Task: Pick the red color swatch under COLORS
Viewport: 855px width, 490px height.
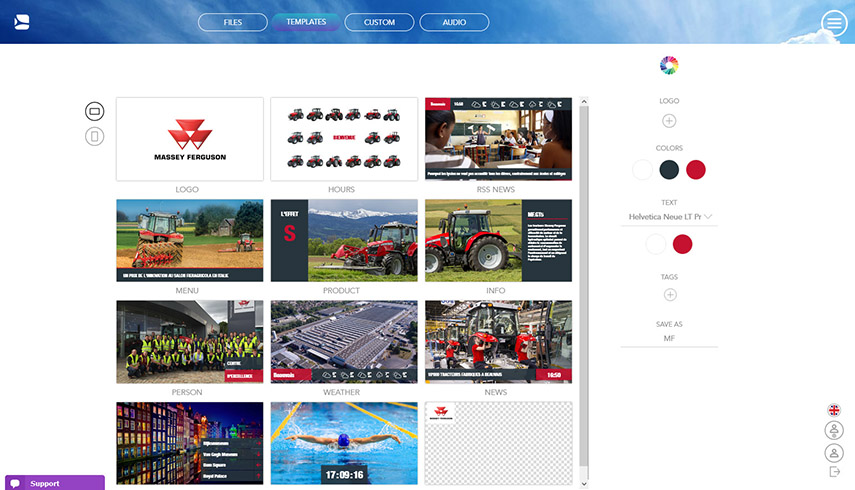Action: point(696,170)
